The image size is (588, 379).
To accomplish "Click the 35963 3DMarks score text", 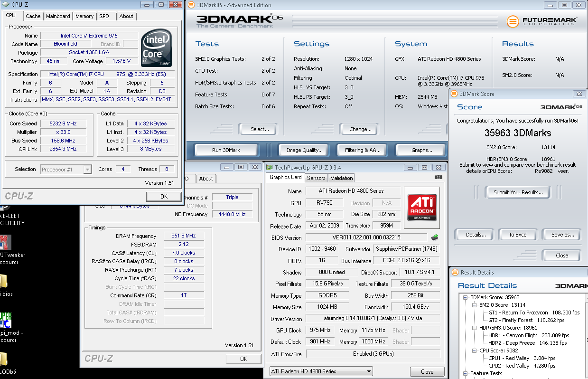I will point(518,133).
